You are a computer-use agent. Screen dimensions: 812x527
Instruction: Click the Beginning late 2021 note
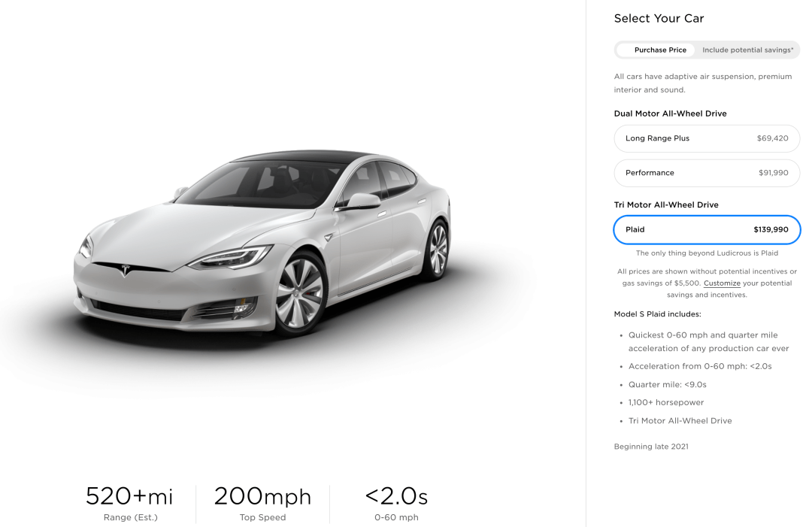pos(651,447)
